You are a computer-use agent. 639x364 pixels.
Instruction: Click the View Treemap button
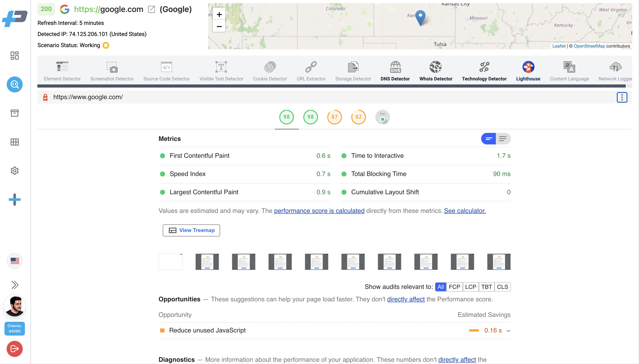[x=191, y=230]
